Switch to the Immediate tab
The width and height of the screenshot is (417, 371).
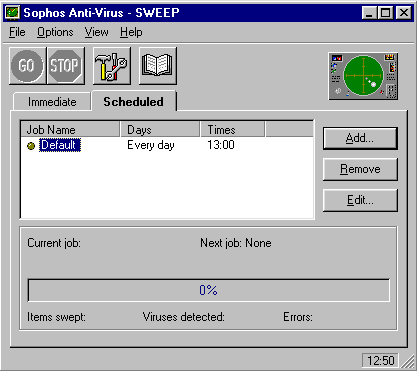[x=52, y=102]
